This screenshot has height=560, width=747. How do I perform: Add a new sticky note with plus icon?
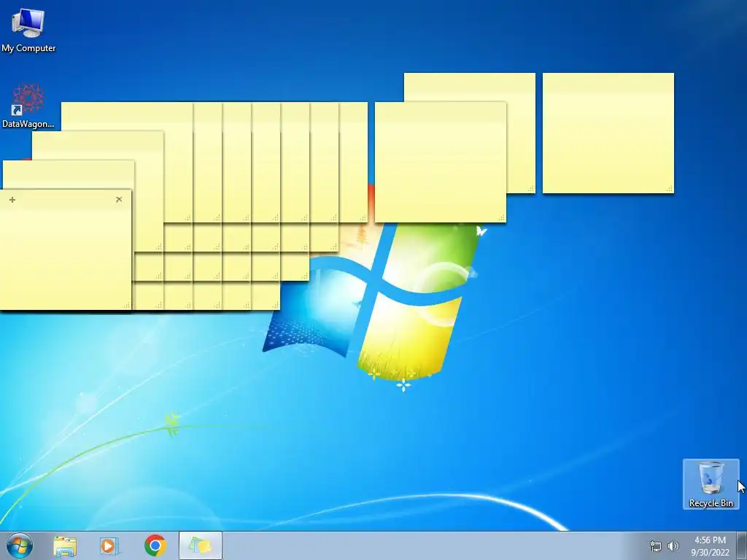(12, 200)
